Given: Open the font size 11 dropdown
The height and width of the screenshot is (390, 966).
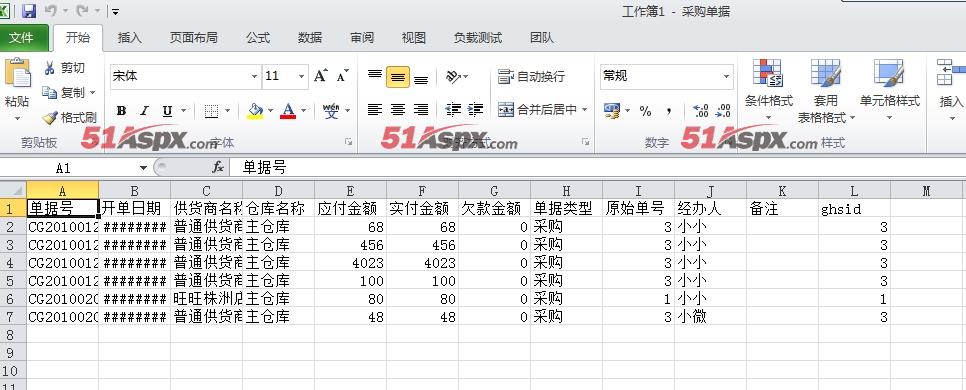Looking at the screenshot, I should (301, 76).
